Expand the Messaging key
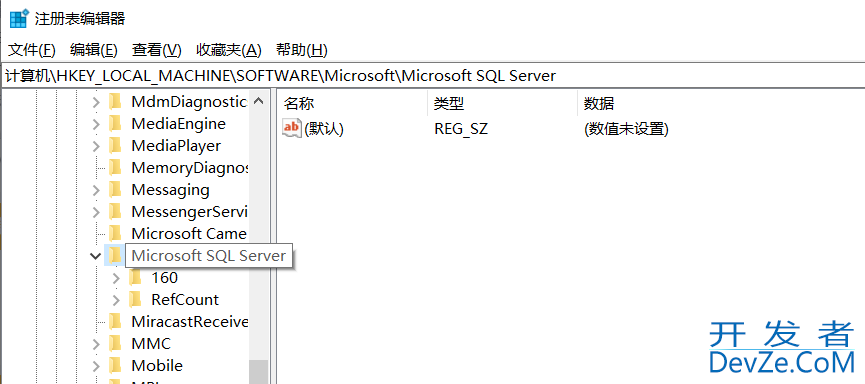Viewport: 865px width, 384px height. pyautogui.click(x=96, y=190)
